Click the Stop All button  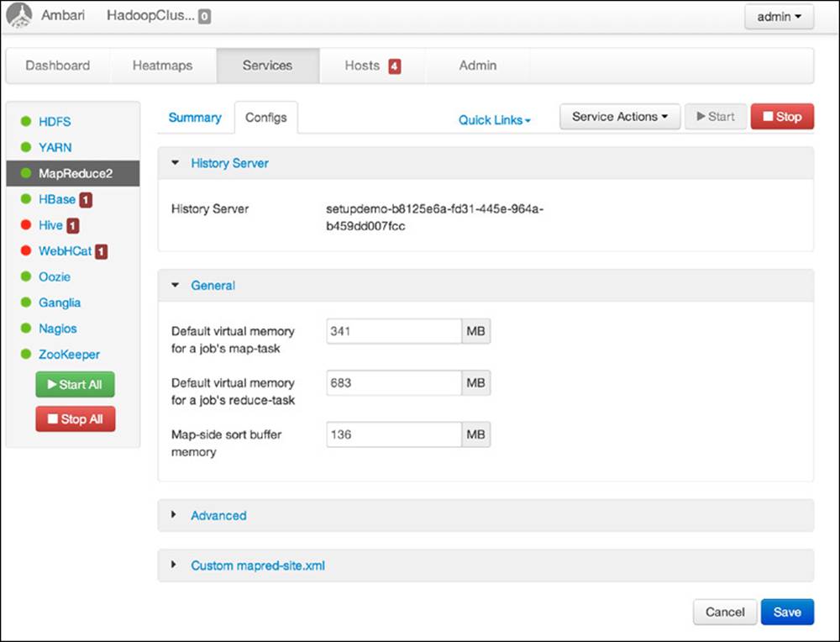pyautogui.click(x=75, y=419)
